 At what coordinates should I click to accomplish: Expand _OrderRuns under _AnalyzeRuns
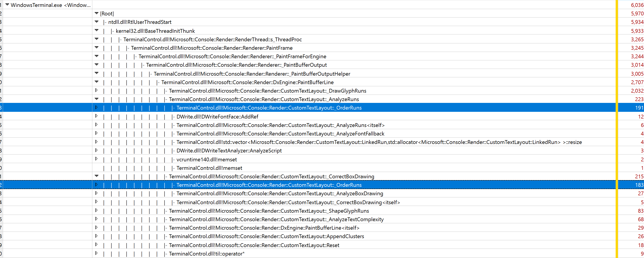click(96, 108)
